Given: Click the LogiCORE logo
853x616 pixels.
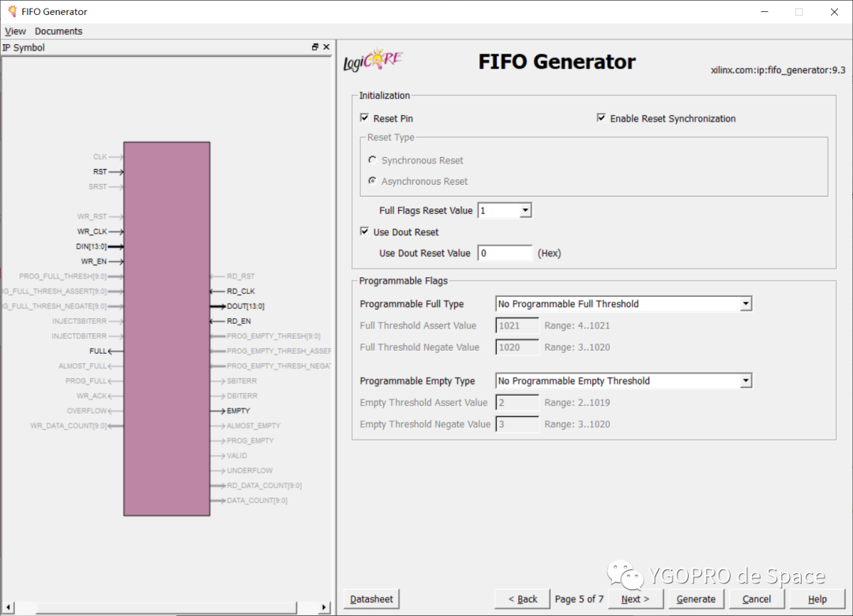Looking at the screenshot, I should point(373,60).
